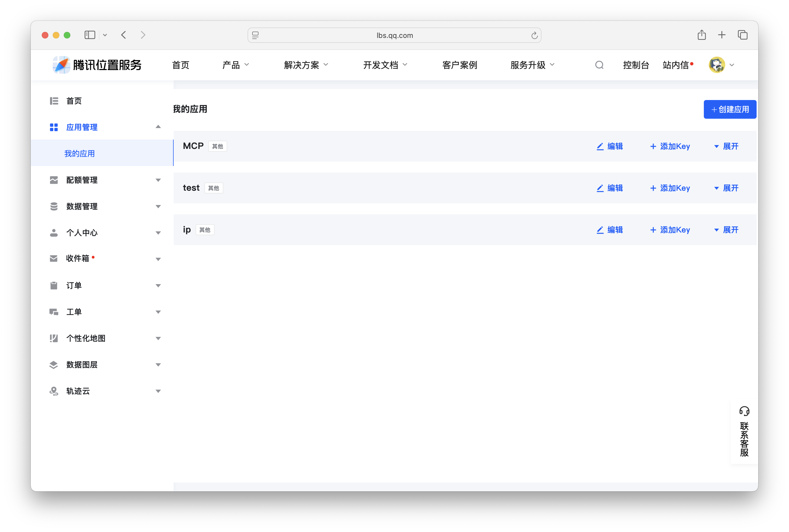Click the 联系客服 support headset icon
The width and height of the screenshot is (789, 532).
click(x=745, y=411)
